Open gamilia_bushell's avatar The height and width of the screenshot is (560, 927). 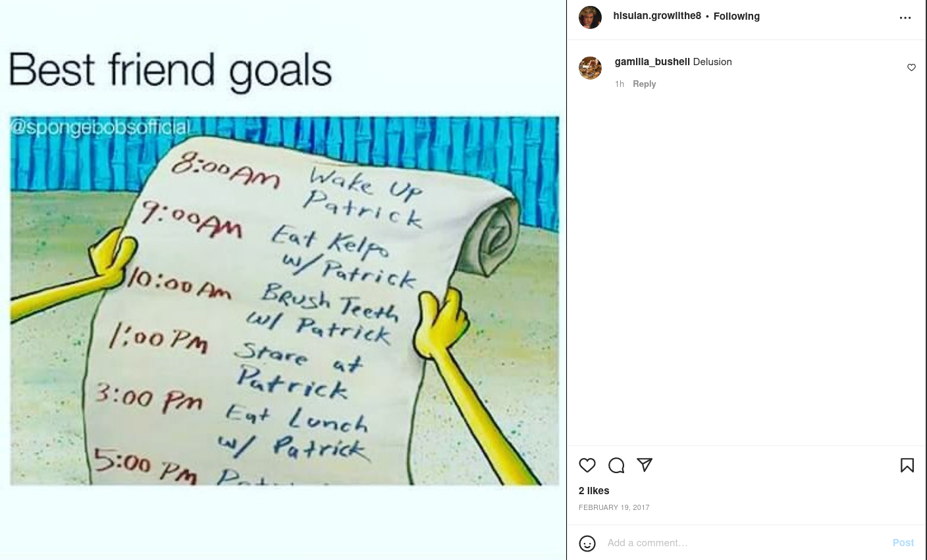point(590,68)
